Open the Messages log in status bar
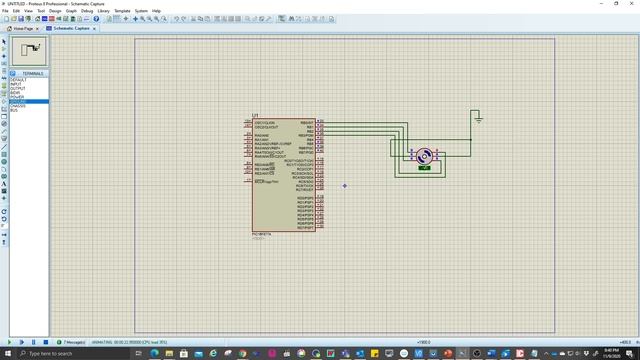This screenshot has height=360, width=640. point(71,342)
